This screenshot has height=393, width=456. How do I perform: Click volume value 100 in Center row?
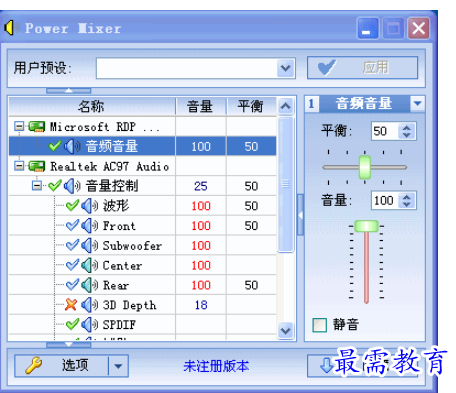click(201, 265)
